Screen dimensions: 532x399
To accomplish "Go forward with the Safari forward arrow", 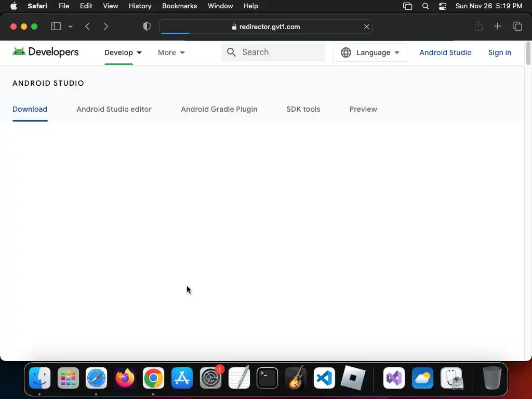I will [x=106, y=26].
